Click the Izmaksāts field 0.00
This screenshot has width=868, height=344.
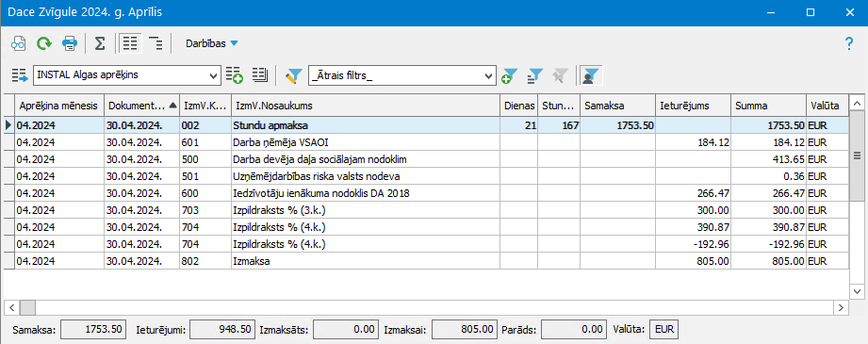(x=346, y=329)
